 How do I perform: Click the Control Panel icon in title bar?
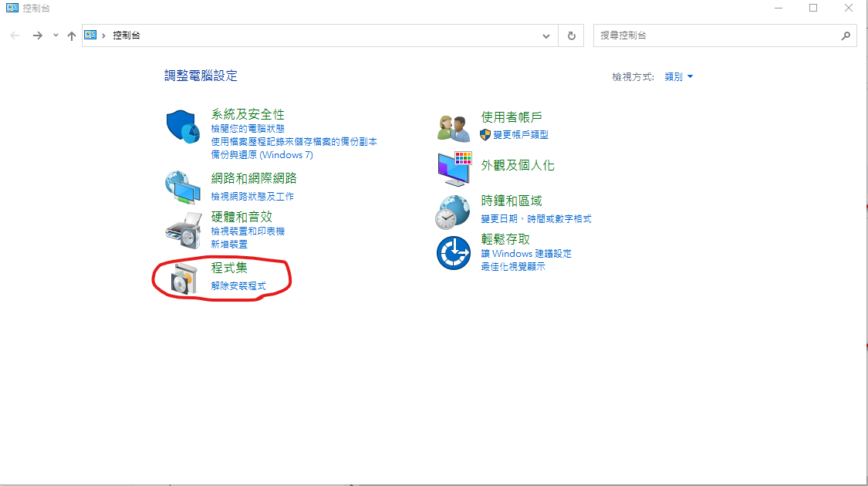click(12, 8)
